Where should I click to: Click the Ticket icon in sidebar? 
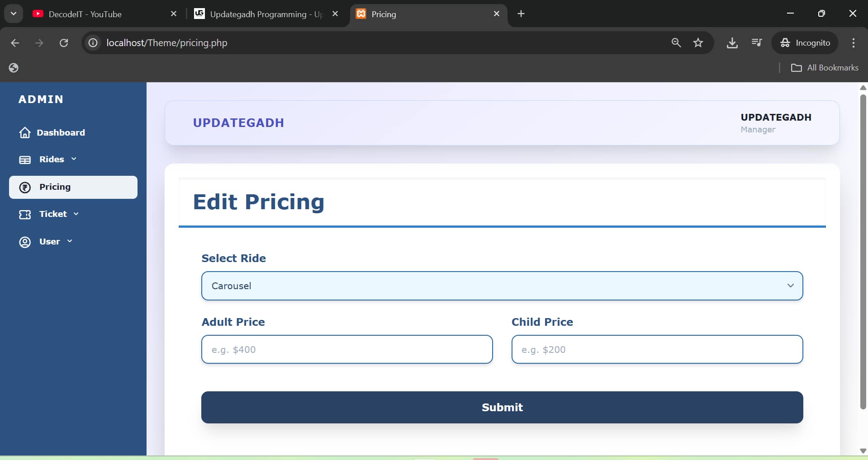pos(25,214)
